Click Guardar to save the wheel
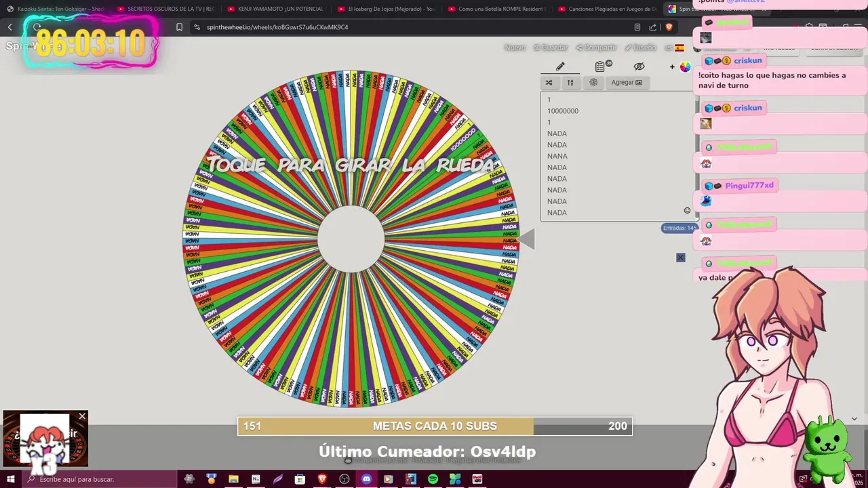868x488 pixels. point(551,47)
